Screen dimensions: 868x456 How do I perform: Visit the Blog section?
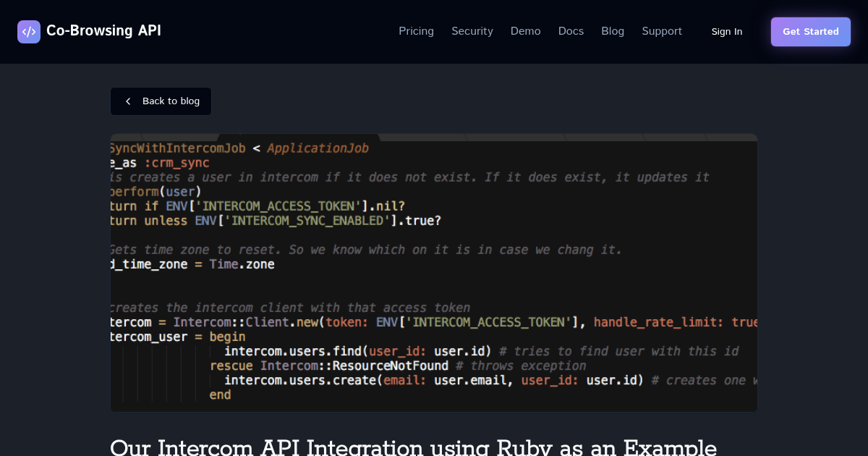pos(613,31)
